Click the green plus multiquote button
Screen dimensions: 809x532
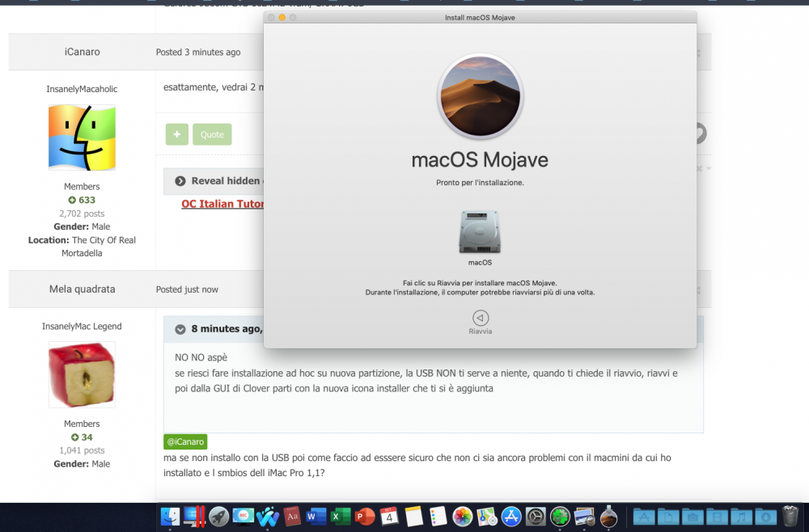(177, 134)
